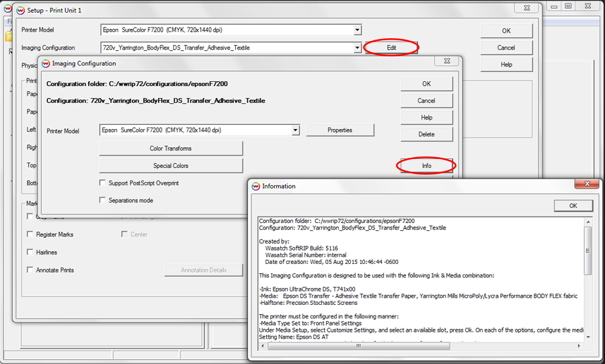This screenshot has height=364, width=605.
Task: Enable Support PostScript Overprint checkbox
Action: click(103, 183)
